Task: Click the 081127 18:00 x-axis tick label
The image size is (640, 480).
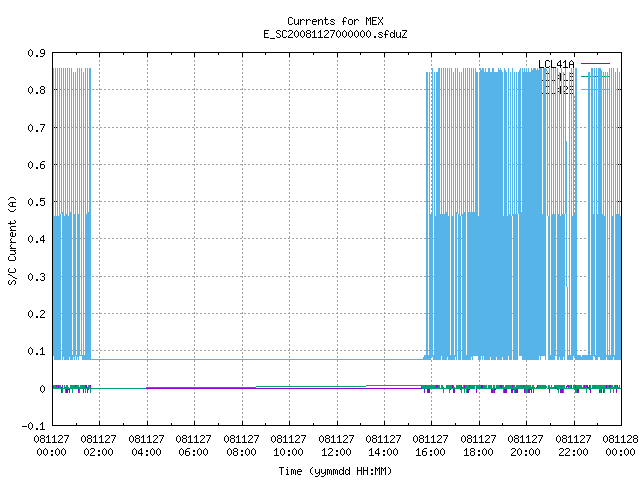Action: point(478,446)
